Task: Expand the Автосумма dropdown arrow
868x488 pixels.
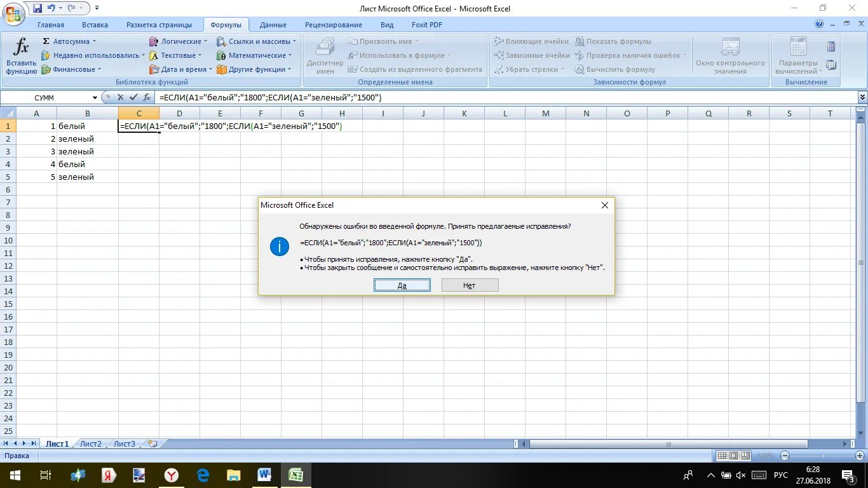Action: point(95,41)
